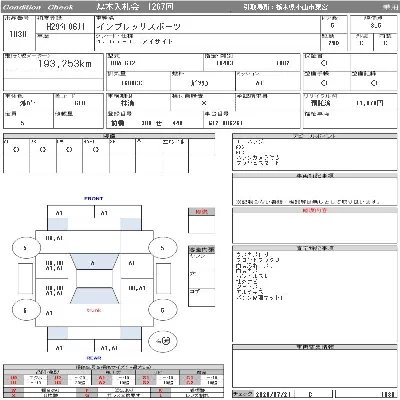Screen dimensions: 400x400
Task: Click lower-right tire circle in car diagram
Action: coord(162,310)
